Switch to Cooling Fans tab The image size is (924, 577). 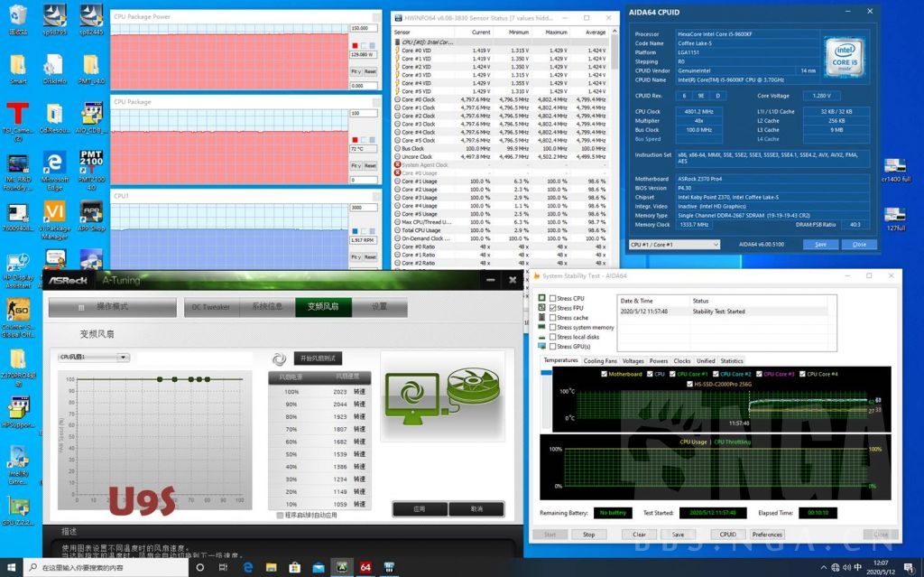(600, 360)
